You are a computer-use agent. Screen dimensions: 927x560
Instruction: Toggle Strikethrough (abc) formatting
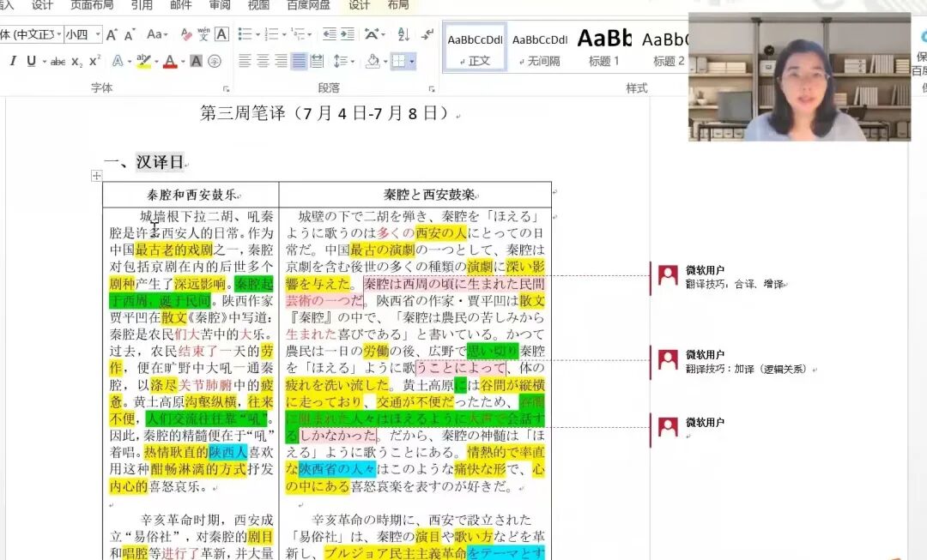(58, 61)
